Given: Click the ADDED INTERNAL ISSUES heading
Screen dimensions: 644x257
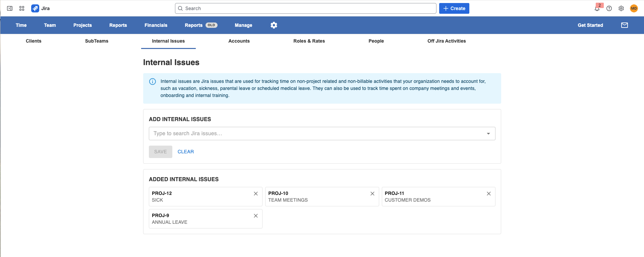Looking at the screenshot, I should pos(184,179).
